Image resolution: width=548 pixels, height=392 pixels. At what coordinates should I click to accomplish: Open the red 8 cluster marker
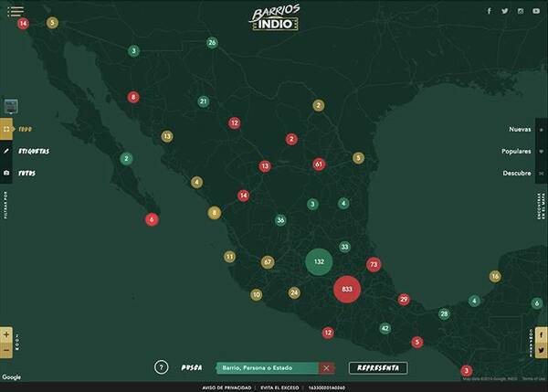pos(133,97)
